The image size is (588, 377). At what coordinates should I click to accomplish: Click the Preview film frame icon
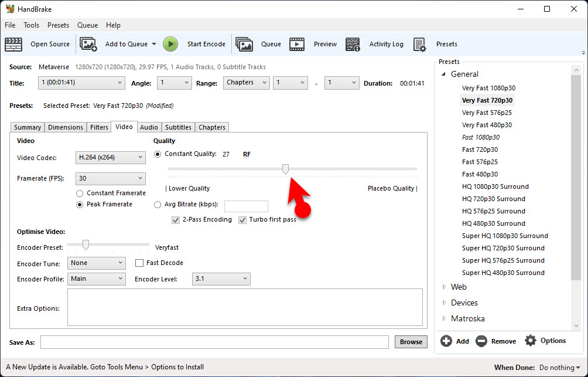pyautogui.click(x=297, y=45)
